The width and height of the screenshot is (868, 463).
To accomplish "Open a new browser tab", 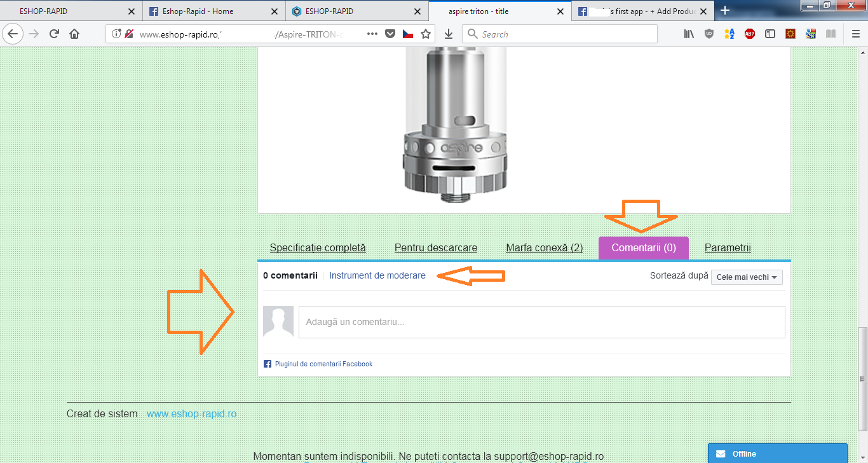I will (725, 11).
